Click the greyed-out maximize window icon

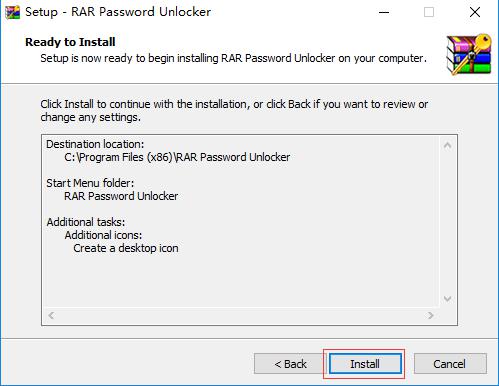(x=429, y=13)
